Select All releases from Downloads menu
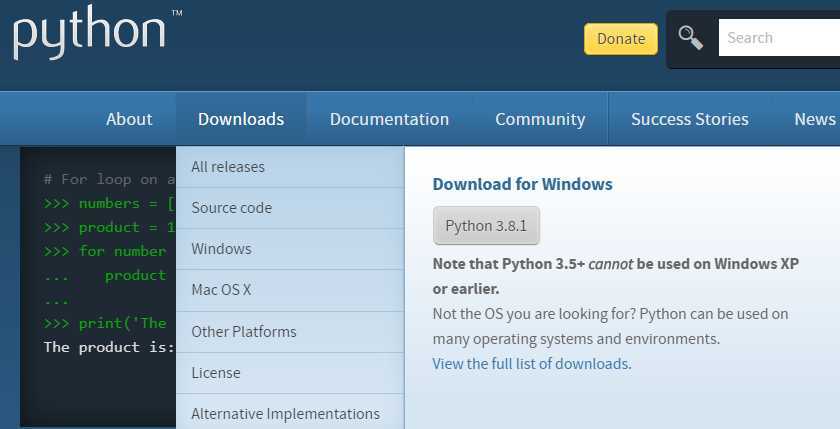 (228, 167)
